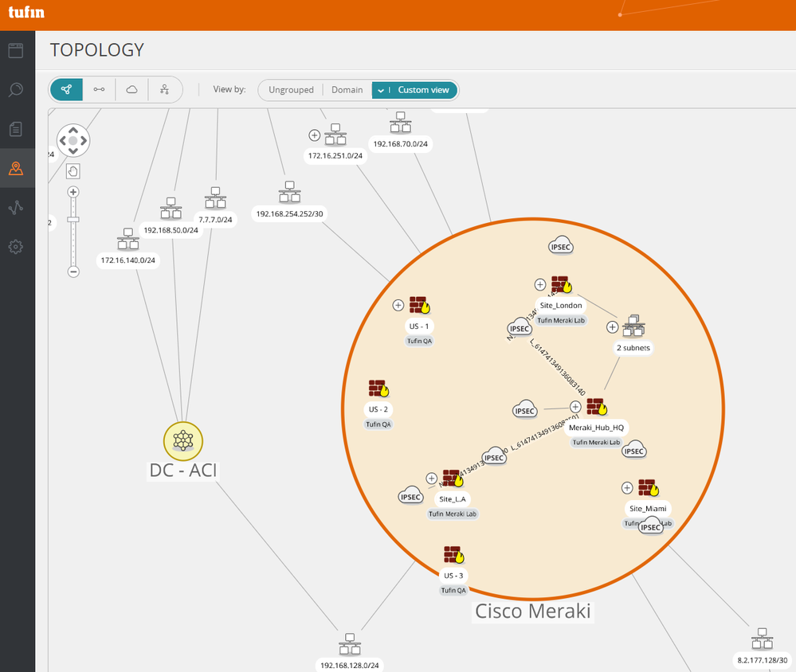
Task: Click IPSEC cloud left of Site_L.A
Action: point(410,495)
